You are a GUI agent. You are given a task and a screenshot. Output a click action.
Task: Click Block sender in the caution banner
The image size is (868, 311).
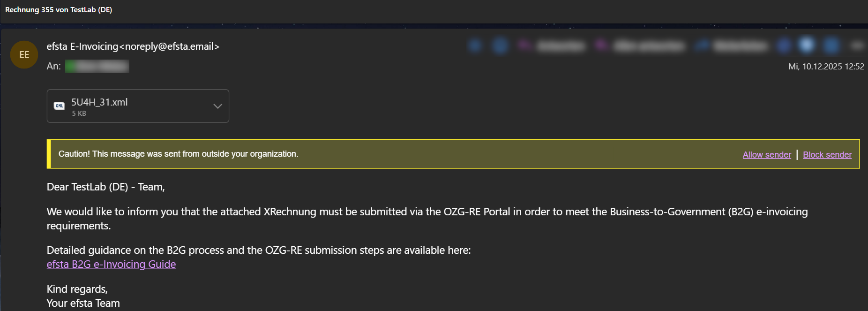pos(827,154)
